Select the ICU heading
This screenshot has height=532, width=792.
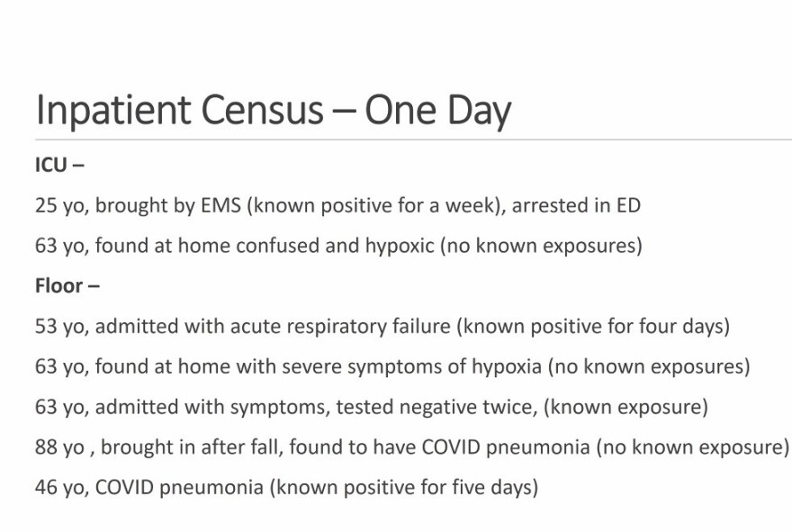pyautogui.click(x=59, y=166)
